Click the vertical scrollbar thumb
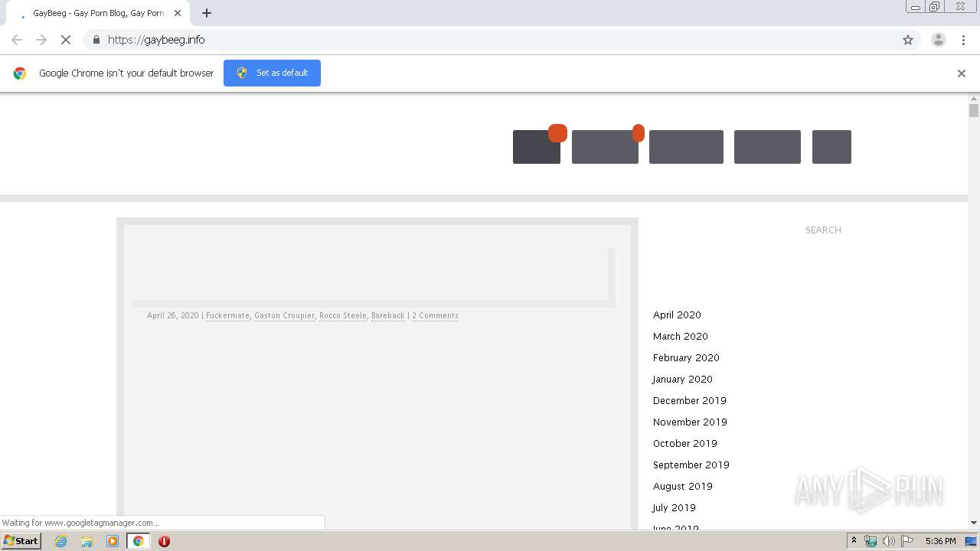 974,110
